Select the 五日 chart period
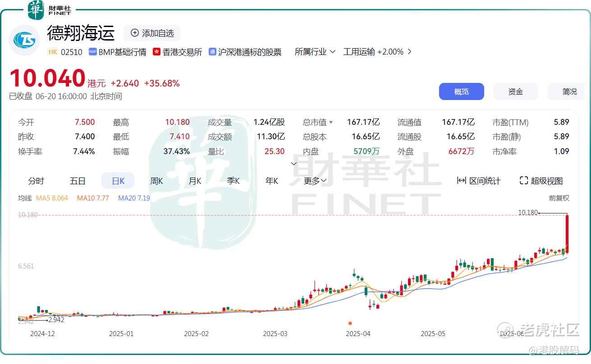 pos(78,181)
